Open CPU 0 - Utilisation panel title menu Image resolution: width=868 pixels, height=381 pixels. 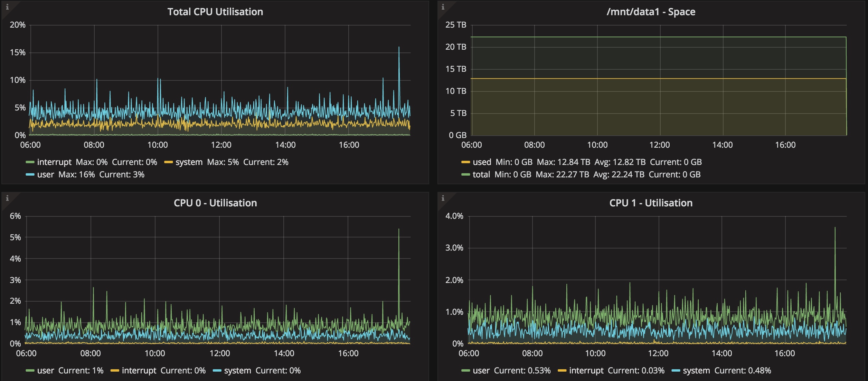tap(215, 203)
